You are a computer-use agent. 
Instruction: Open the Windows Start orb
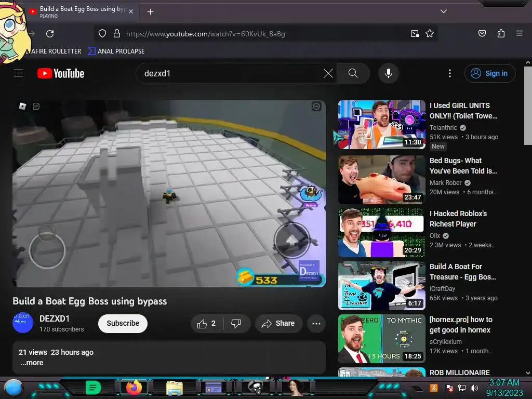(13, 388)
